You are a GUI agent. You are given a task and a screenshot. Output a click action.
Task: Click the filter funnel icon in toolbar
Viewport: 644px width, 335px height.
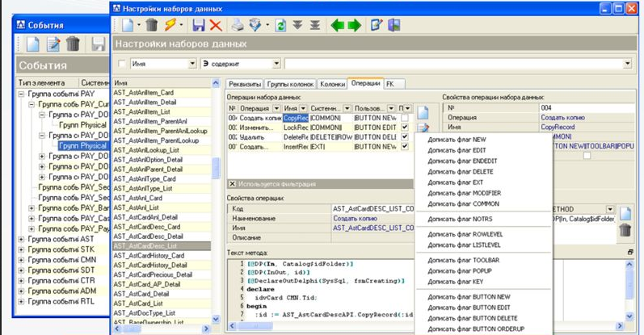[255, 25]
